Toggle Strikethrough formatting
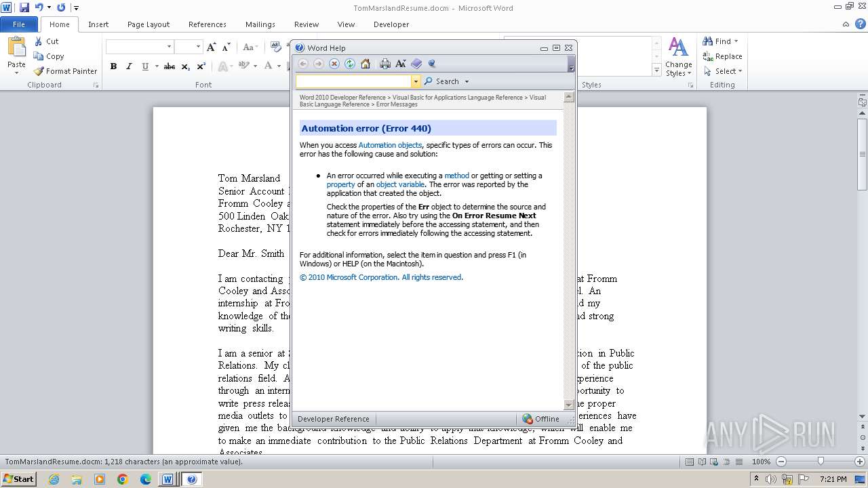Image resolution: width=868 pixels, height=488 pixels. pyautogui.click(x=170, y=66)
